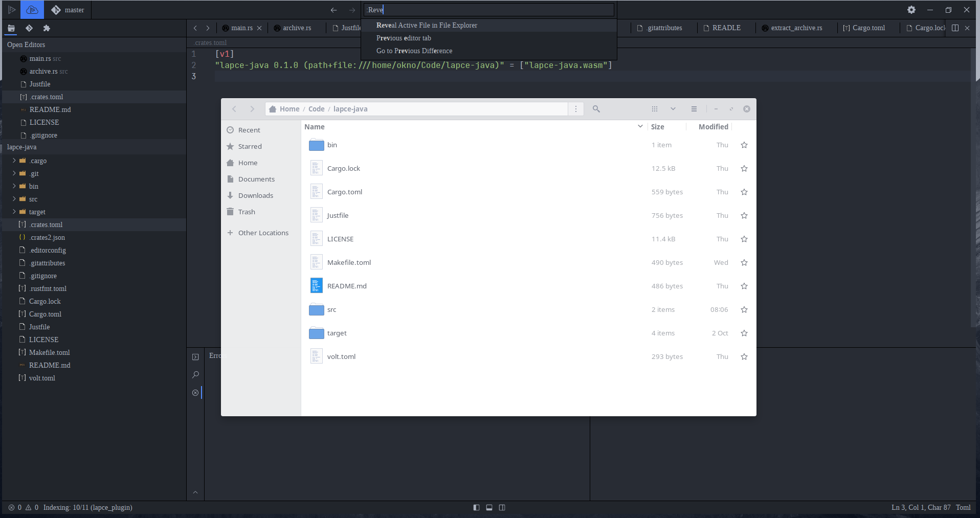Open the search icon in bottom panel bar
This screenshot has width=980, height=518.
pos(196,375)
